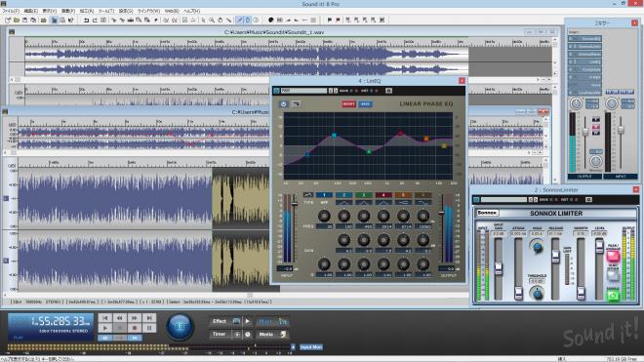Image resolution: width=644 pixels, height=362 pixels.
Task: Open the Web menu
Action: tap(172, 11)
